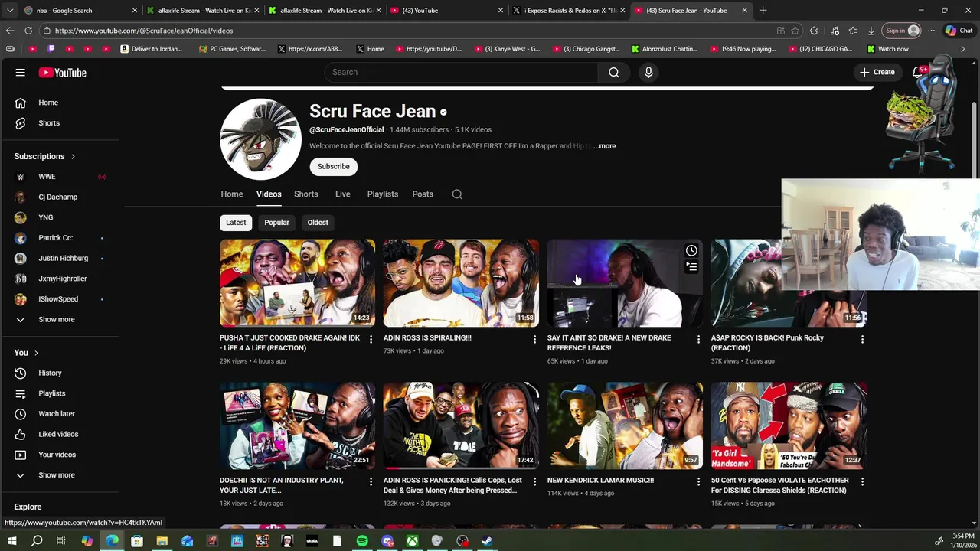This screenshot has width=980, height=551.
Task: Open options for NEW KENDRICK LAMAR MUSIC video
Action: 698,481
